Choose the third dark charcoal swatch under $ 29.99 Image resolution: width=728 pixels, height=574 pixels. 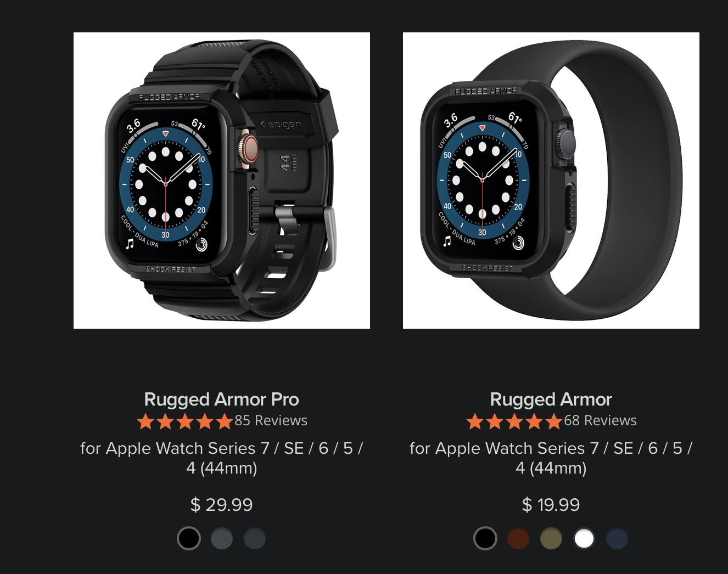coord(255,538)
